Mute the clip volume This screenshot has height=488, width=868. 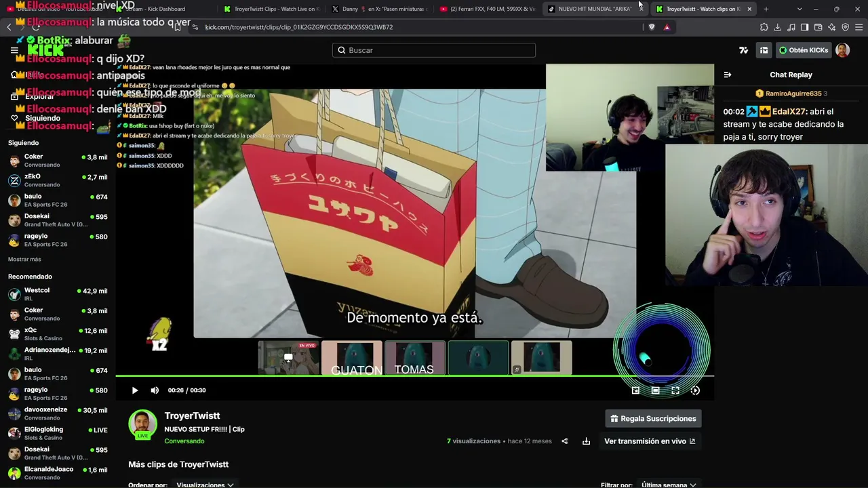(155, 390)
